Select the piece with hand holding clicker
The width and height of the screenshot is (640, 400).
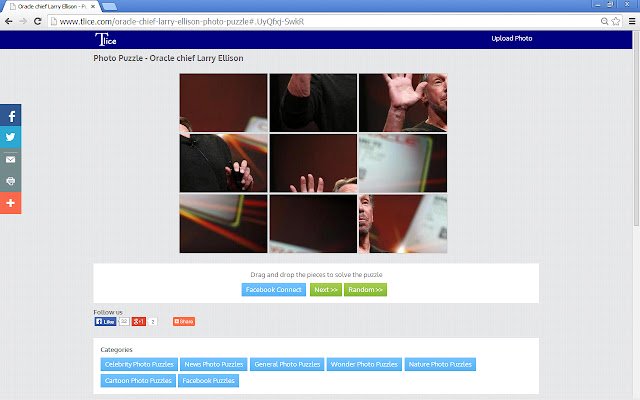223,163
